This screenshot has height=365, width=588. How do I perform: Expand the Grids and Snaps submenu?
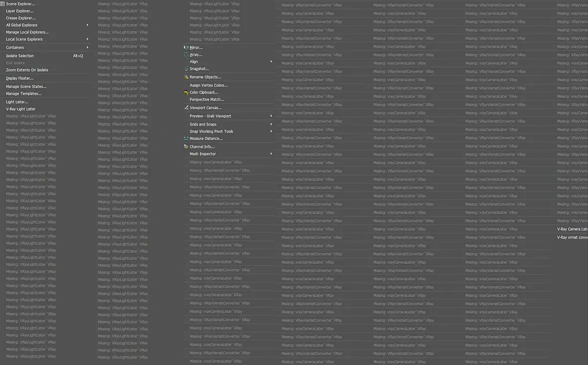(271, 124)
